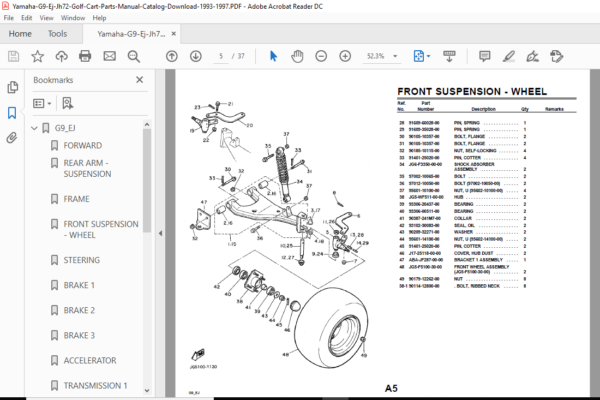Add a comment with sticky note icon
The height and width of the screenshot is (400, 600).
tap(484, 56)
